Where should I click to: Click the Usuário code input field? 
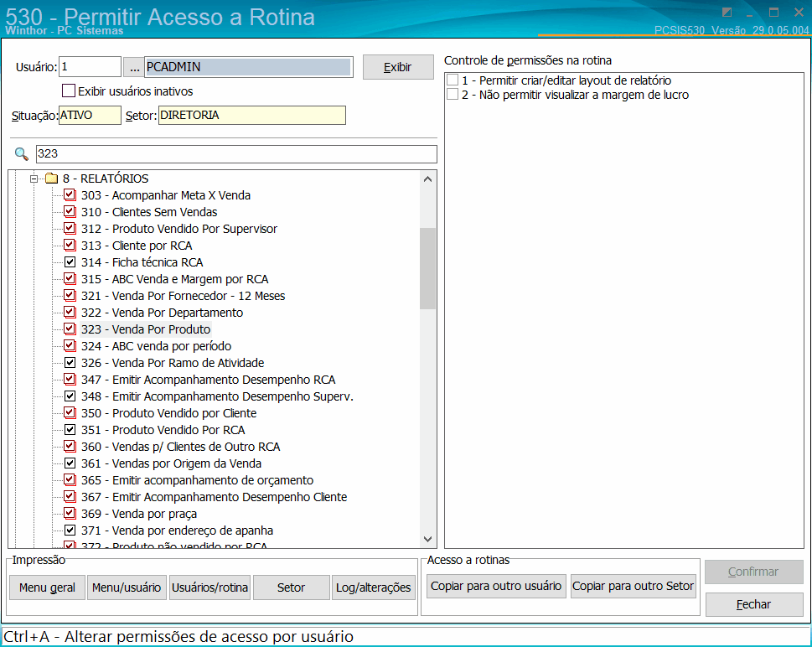click(x=91, y=67)
